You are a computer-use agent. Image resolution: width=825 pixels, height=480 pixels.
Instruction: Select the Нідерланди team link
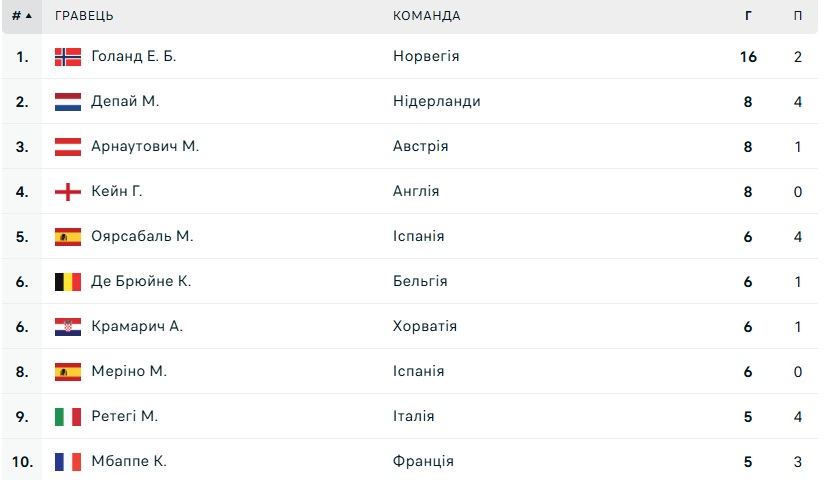pos(436,102)
